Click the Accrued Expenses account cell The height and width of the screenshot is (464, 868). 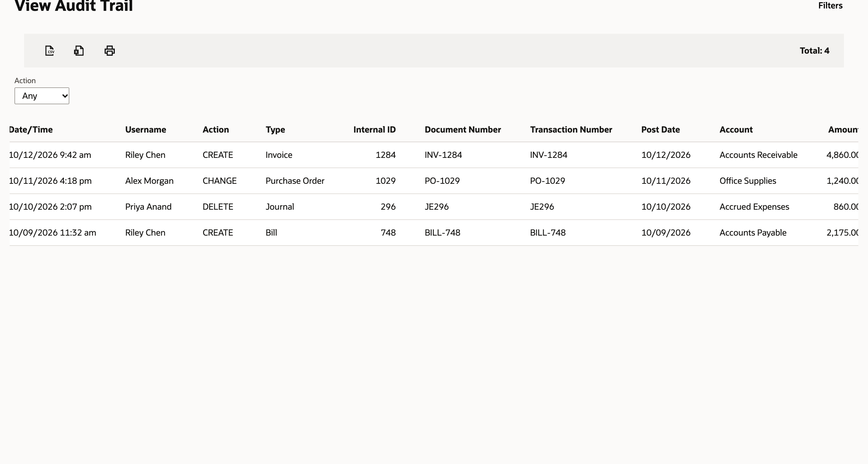tap(754, 207)
